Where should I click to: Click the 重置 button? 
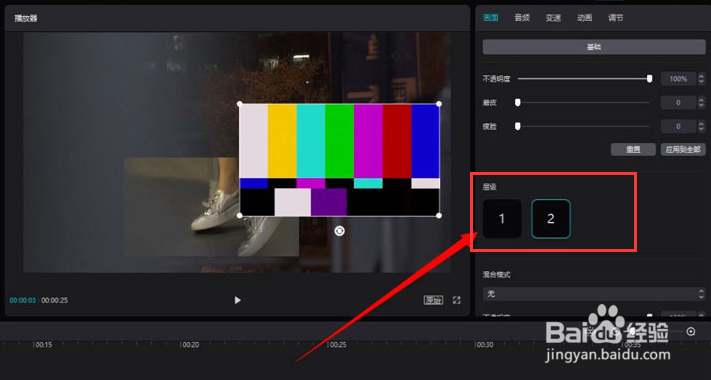[x=633, y=149]
